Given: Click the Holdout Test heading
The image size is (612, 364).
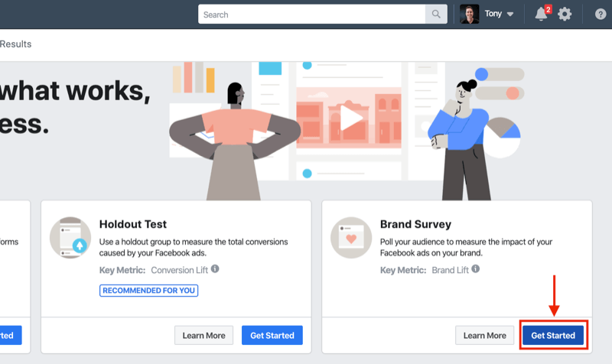Looking at the screenshot, I should pyautogui.click(x=133, y=225).
